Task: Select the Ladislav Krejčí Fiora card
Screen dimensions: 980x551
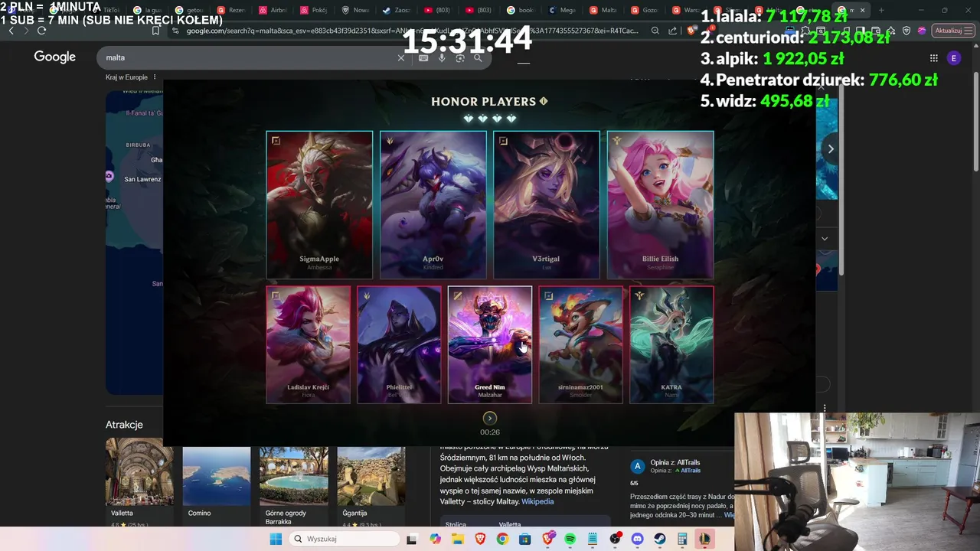Action: click(308, 344)
